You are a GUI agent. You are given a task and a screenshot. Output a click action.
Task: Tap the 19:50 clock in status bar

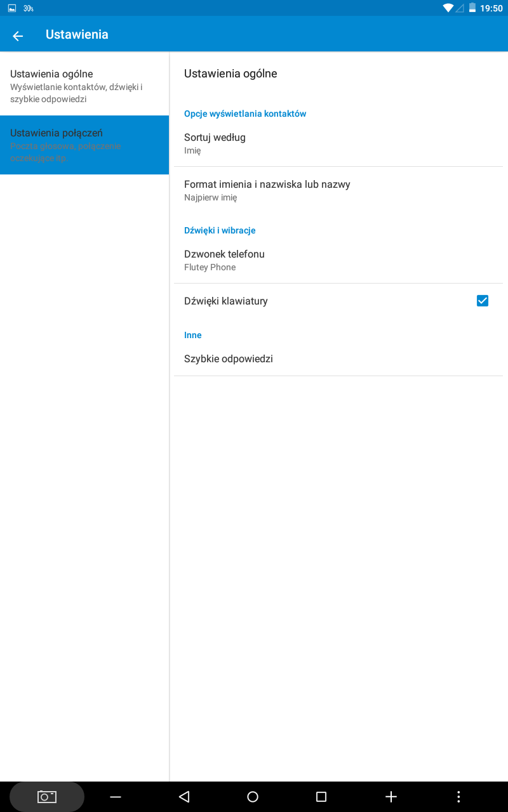tap(491, 8)
